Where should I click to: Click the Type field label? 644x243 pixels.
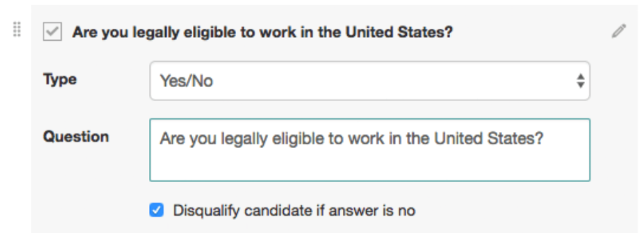(59, 80)
